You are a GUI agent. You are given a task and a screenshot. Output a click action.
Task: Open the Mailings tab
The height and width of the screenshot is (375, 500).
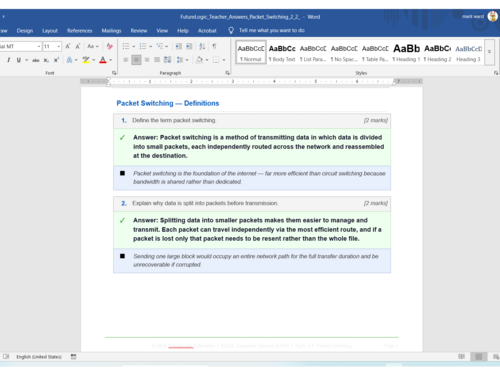111,31
